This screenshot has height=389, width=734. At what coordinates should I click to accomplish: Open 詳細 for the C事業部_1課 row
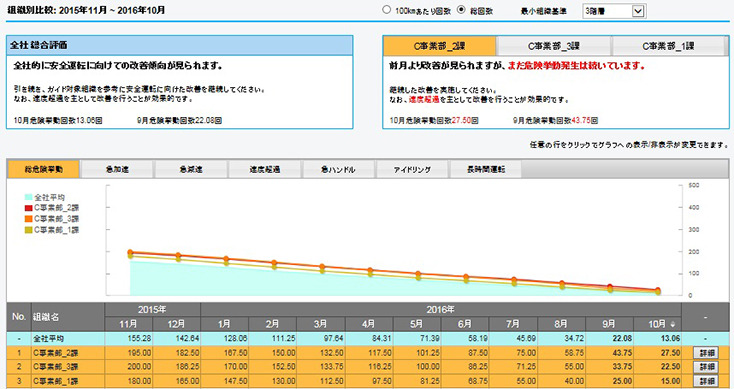[x=706, y=381]
